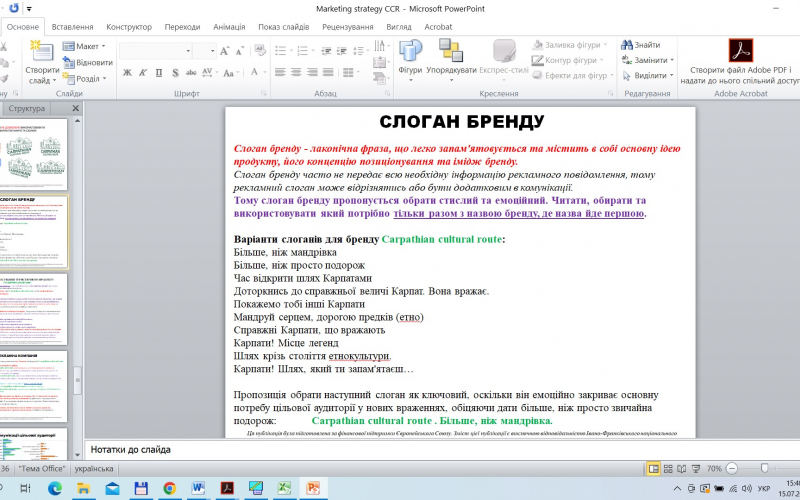The height and width of the screenshot is (500, 800).
Task: Open Контур фігури shape outline
Action: tap(567, 60)
